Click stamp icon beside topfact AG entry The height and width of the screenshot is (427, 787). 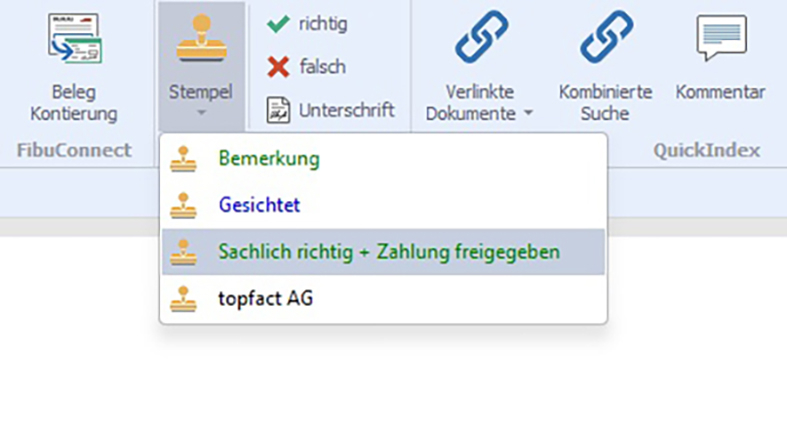click(x=183, y=298)
